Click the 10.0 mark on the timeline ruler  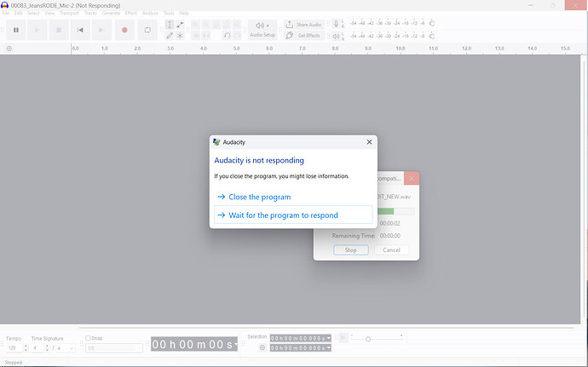pos(401,49)
